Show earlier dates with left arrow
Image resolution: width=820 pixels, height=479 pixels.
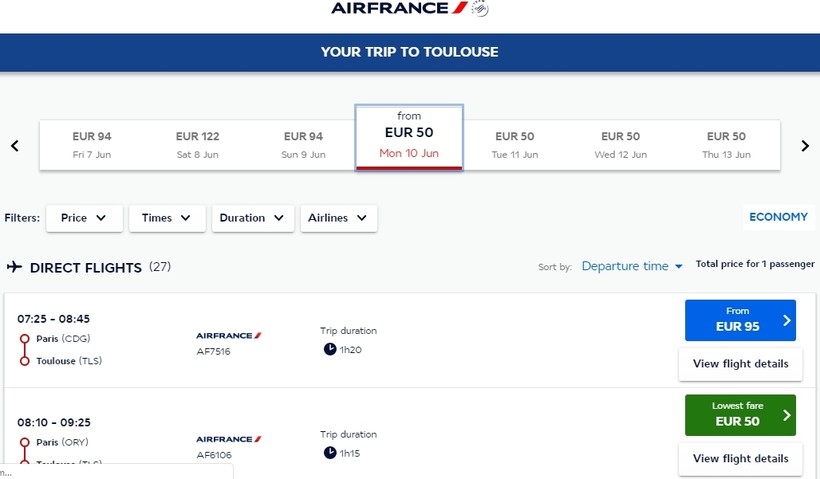click(15, 146)
